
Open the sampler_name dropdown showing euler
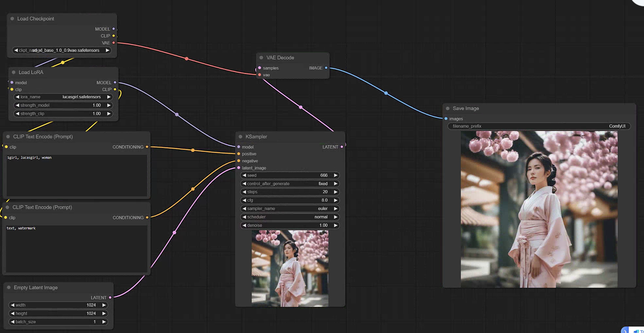[290, 208]
